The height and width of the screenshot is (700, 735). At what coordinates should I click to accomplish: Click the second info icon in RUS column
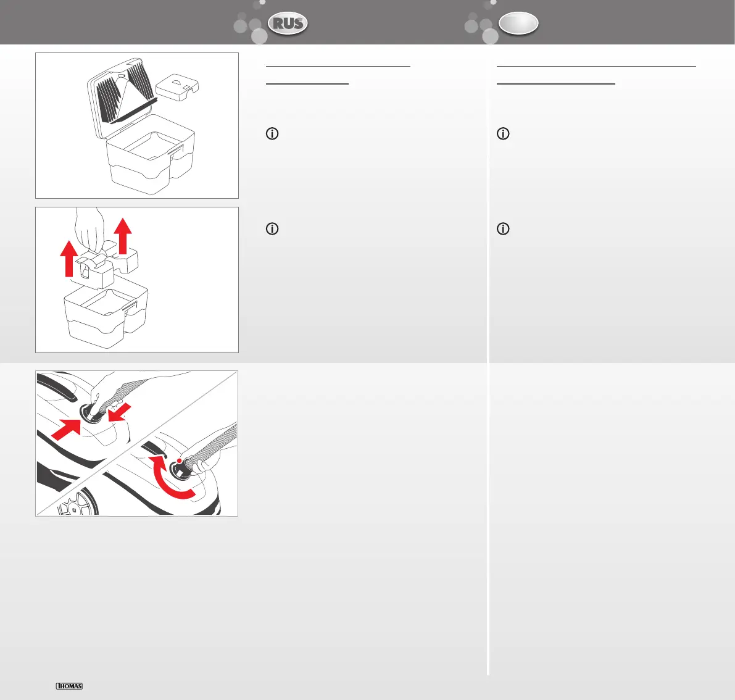272,229
